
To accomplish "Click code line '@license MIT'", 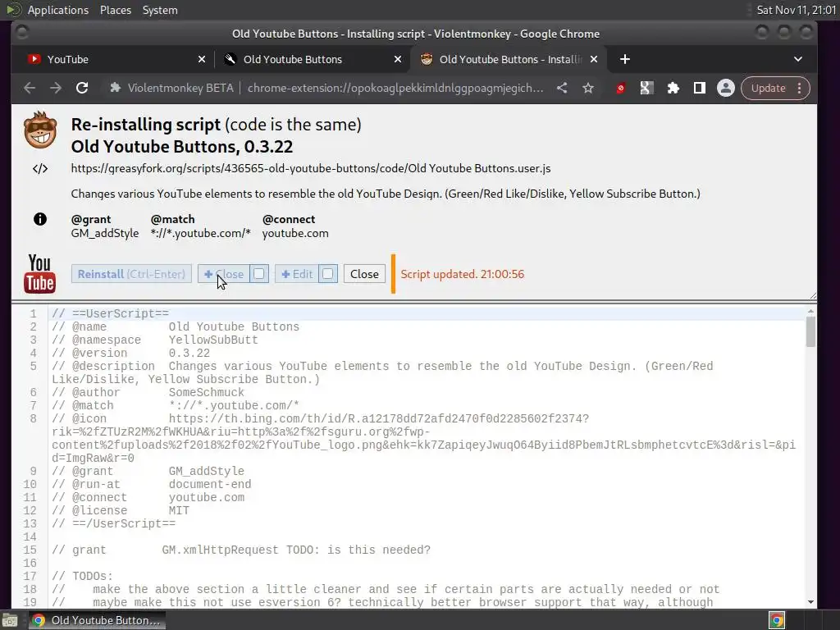I will [x=121, y=510].
